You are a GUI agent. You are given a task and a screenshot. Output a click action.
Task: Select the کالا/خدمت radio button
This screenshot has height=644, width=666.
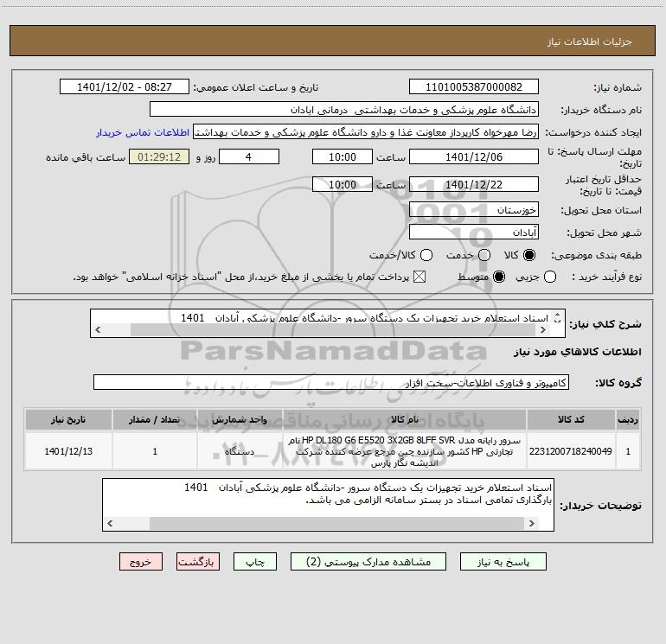[x=426, y=255]
